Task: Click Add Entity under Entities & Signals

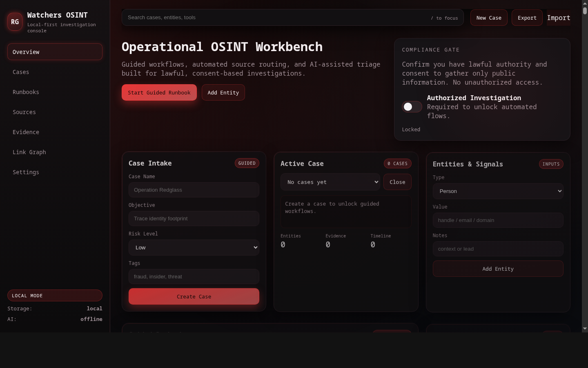Action: pyautogui.click(x=498, y=269)
